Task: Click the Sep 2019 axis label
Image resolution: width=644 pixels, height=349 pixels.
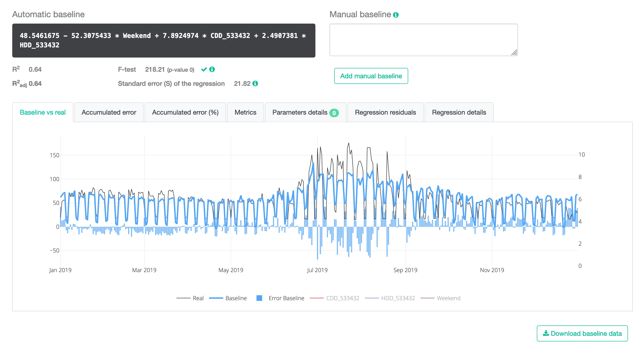Action: (x=405, y=270)
